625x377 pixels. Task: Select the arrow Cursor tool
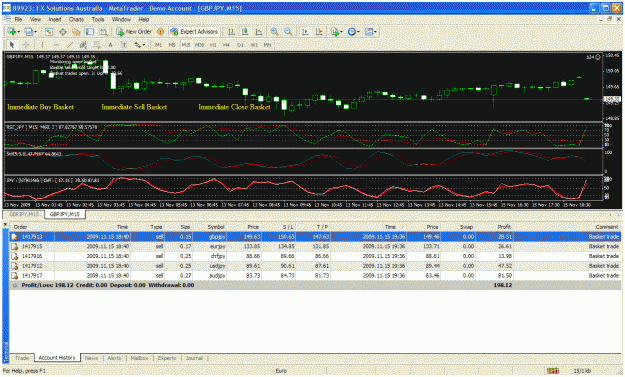12,45
